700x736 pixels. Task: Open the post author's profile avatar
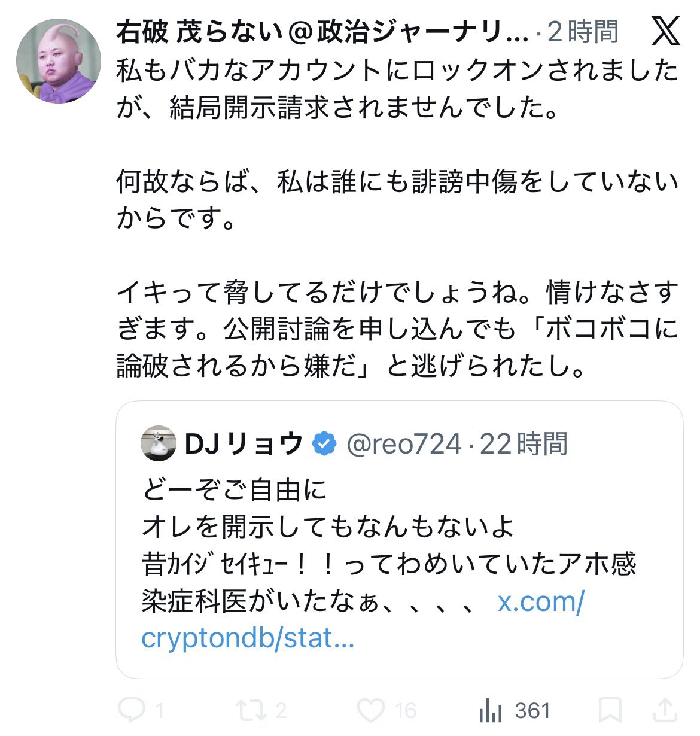(x=59, y=61)
